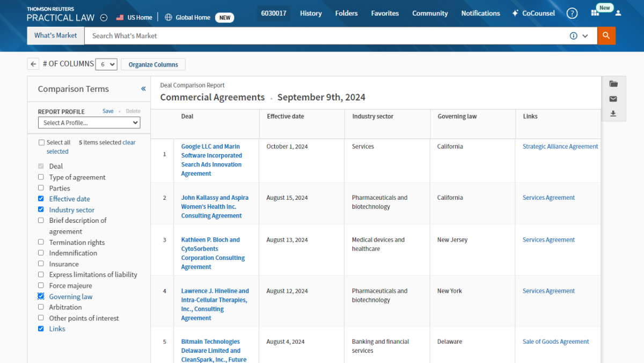Image resolution: width=644 pixels, height=363 pixels.
Task: Click the orange search magnifier button
Action: coord(606,36)
